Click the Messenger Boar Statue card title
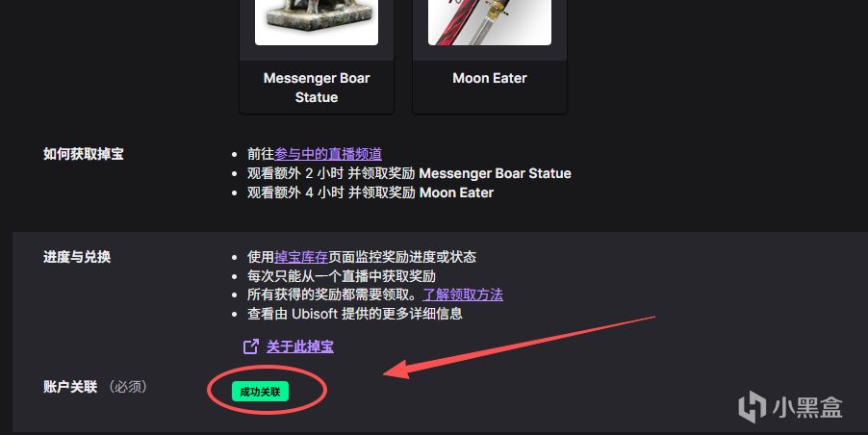The height and width of the screenshot is (435, 868). click(x=317, y=88)
